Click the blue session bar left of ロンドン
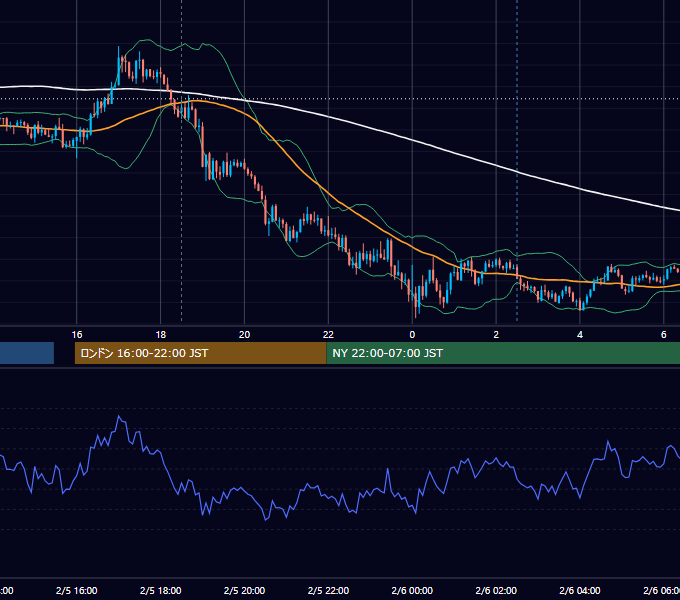Viewport: 680px width, 600px height. [27, 353]
